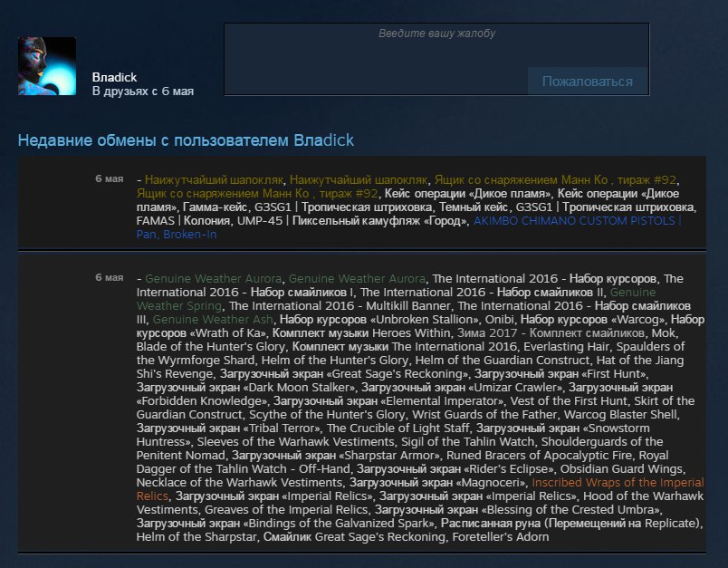Click 'Смайлик Great Sage's Reckoning' item
Image resolution: width=728 pixels, height=568 pixels.
coord(355,537)
